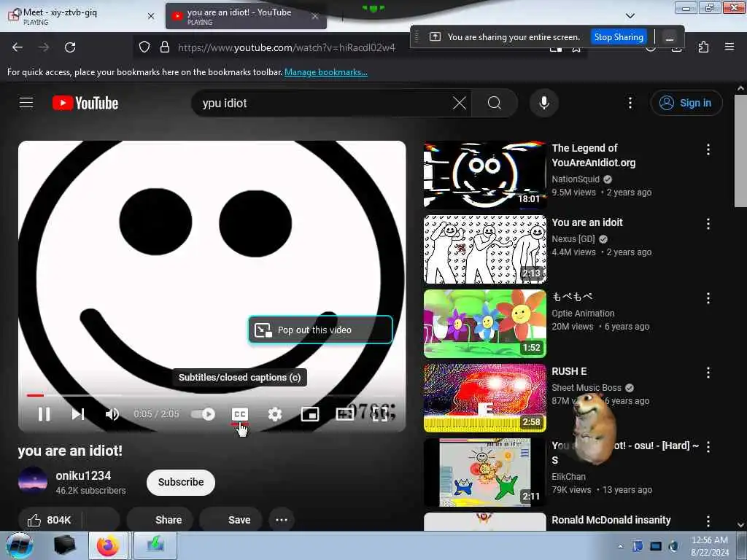747x560 pixels.
Task: View site security padlock info
Action: 165,47
